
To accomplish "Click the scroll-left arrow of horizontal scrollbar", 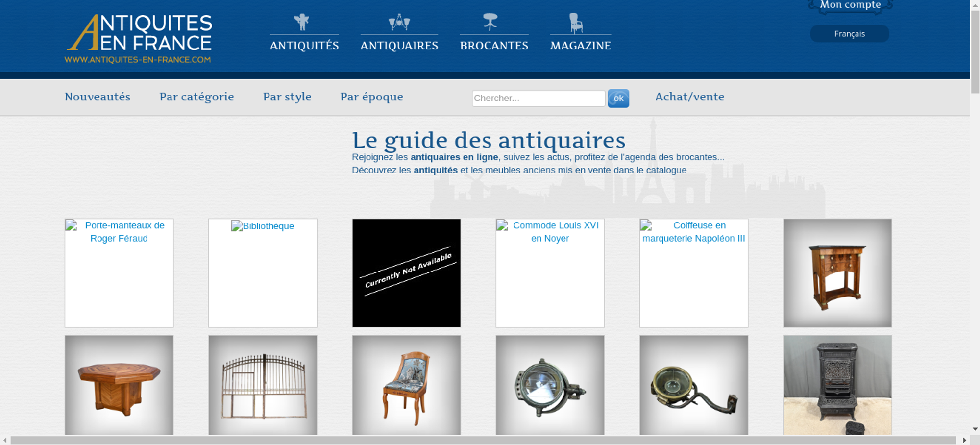I will click(5, 440).
